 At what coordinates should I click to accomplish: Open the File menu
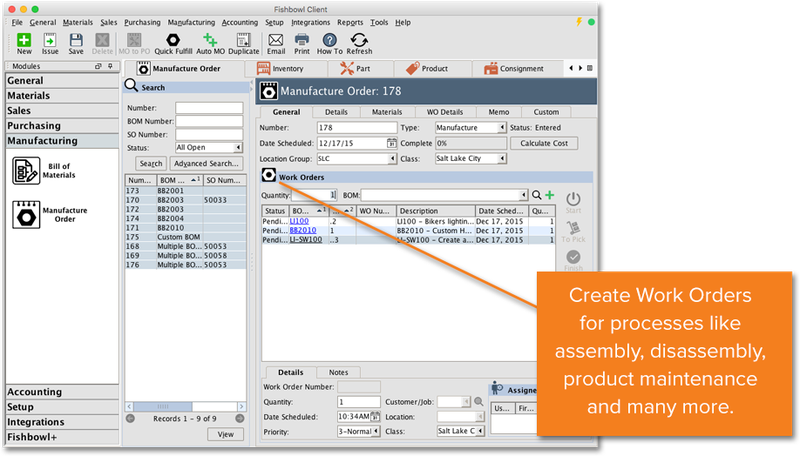tap(17, 22)
